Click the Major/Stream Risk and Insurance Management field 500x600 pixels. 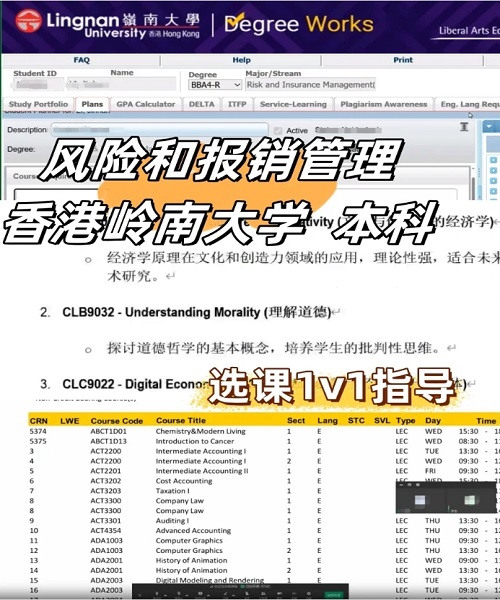pos(310,85)
